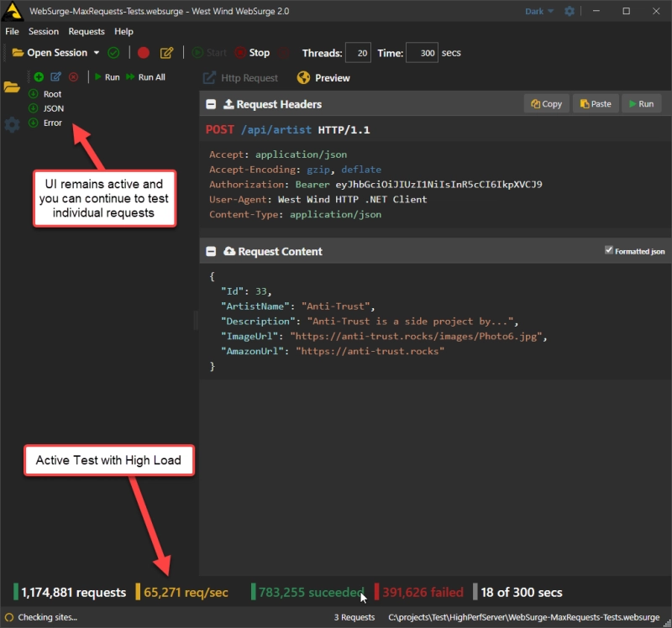Click the Checking sites status text
Viewport: 672px width, 628px height.
pyautogui.click(x=47, y=617)
